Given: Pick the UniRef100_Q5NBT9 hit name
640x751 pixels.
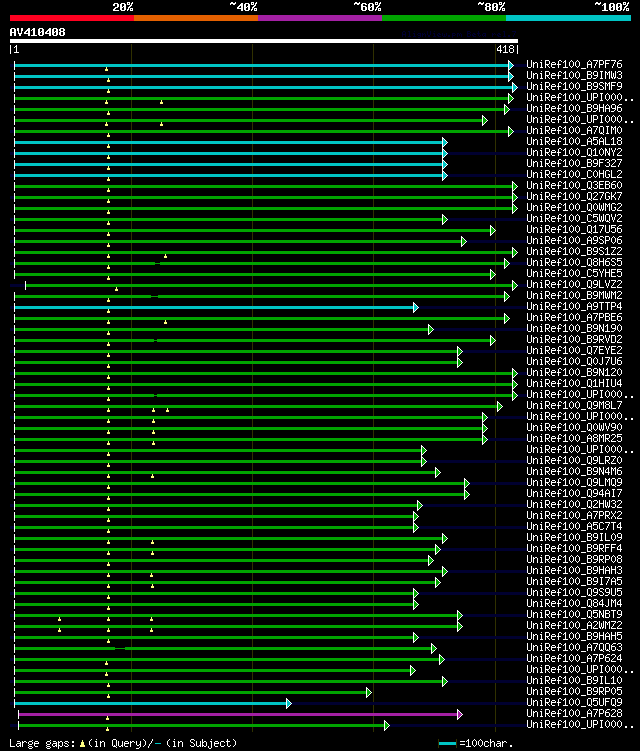Looking at the screenshot, I should click(574, 615).
